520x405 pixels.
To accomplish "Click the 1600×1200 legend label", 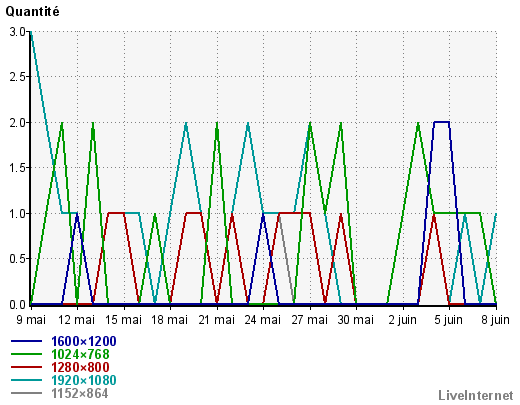I will (x=84, y=341).
